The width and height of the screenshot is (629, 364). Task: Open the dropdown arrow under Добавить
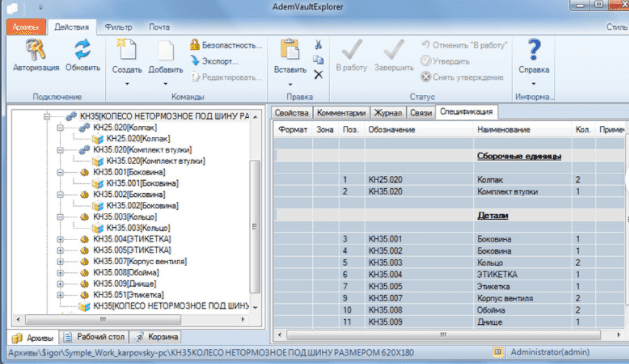[165, 84]
